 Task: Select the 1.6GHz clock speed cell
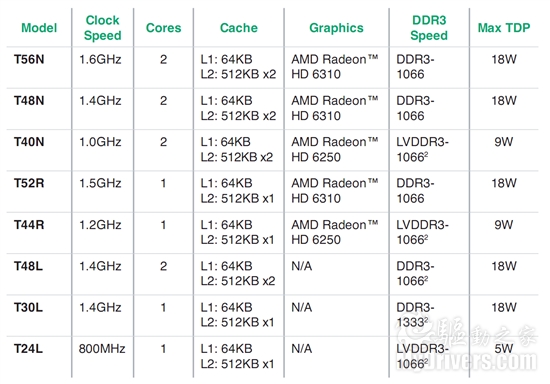point(100,59)
